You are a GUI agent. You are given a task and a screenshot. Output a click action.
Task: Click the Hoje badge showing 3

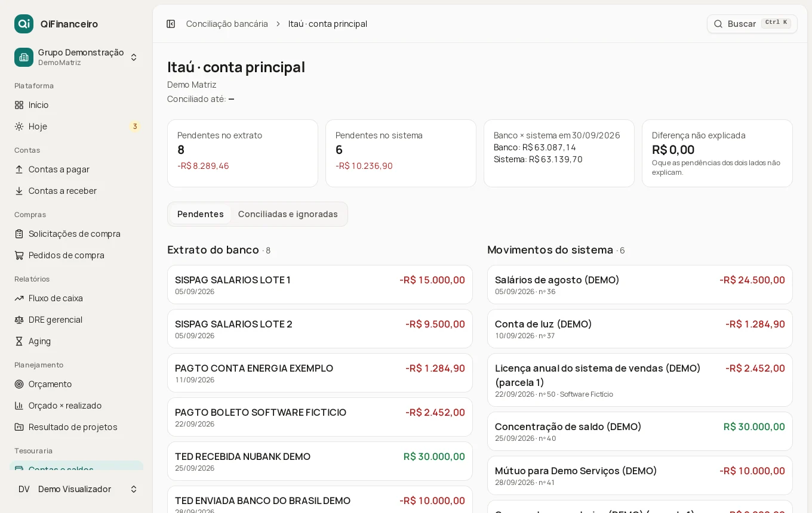coord(135,126)
